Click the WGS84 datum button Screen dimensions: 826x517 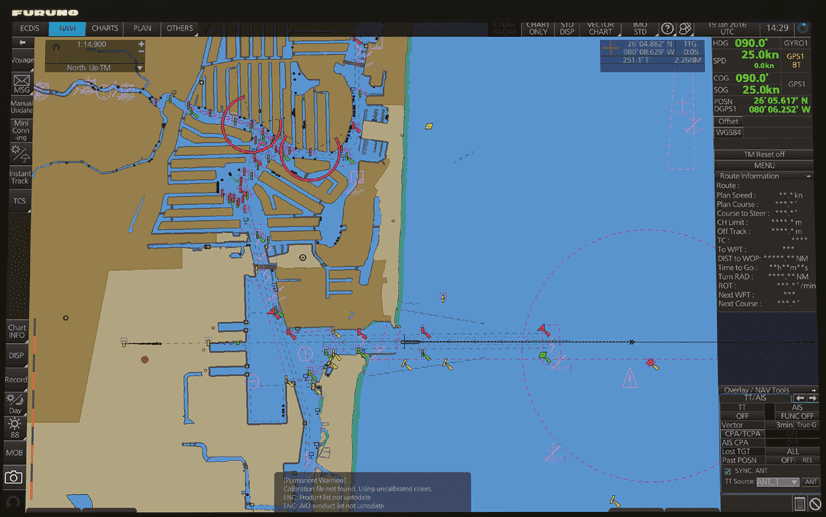click(x=729, y=132)
